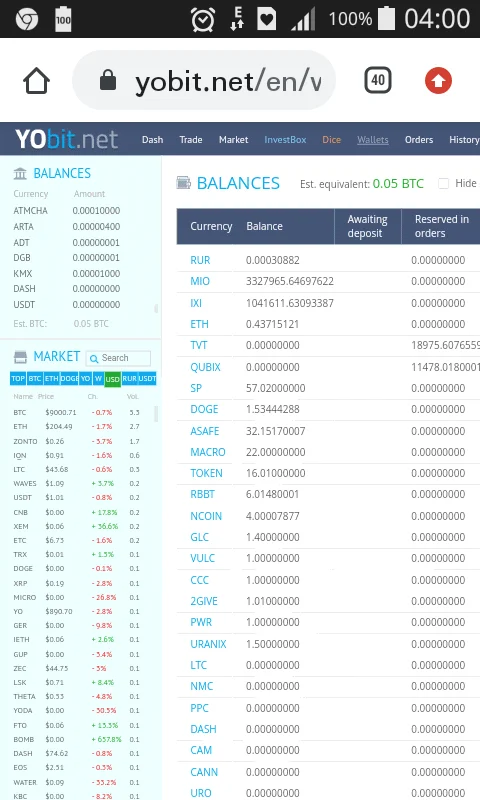This screenshot has width=480, height=800.
Task: Tap the browser home icon
Action: [36, 81]
